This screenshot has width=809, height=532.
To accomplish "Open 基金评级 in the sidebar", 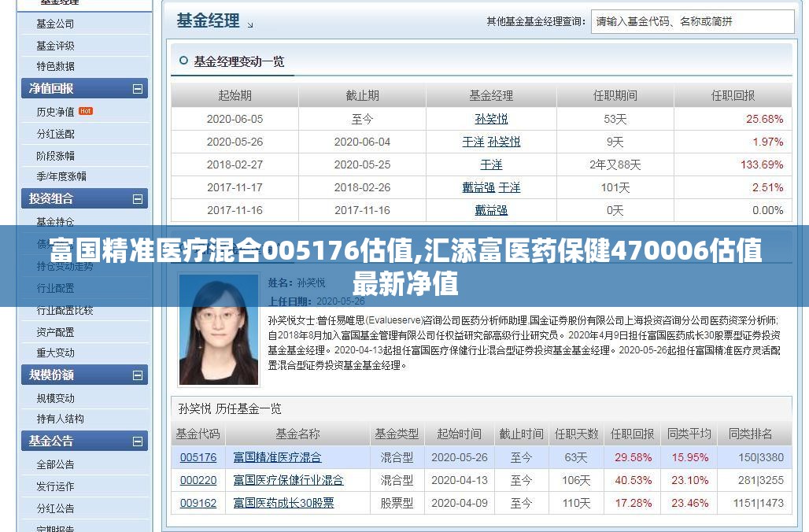I will click(55, 46).
